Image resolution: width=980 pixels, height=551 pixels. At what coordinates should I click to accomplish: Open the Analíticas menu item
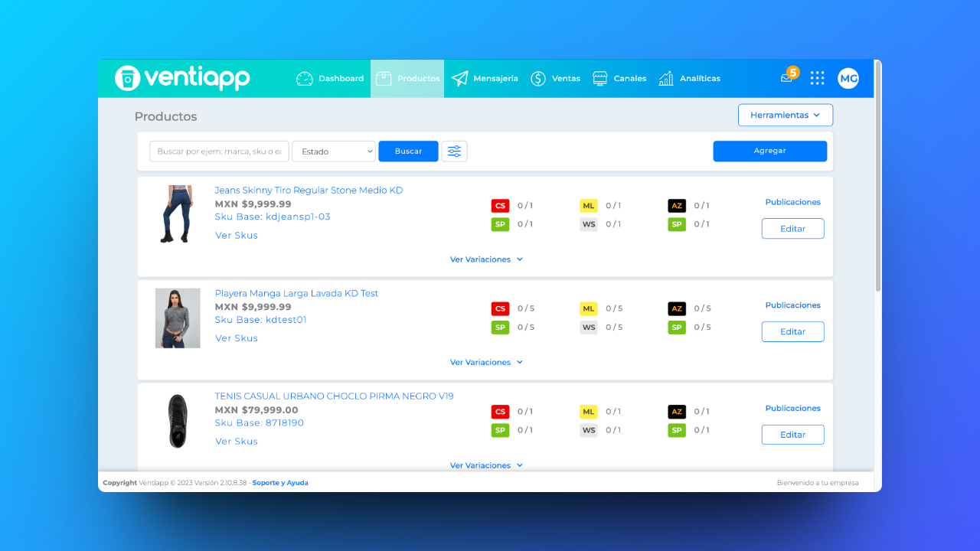point(689,78)
